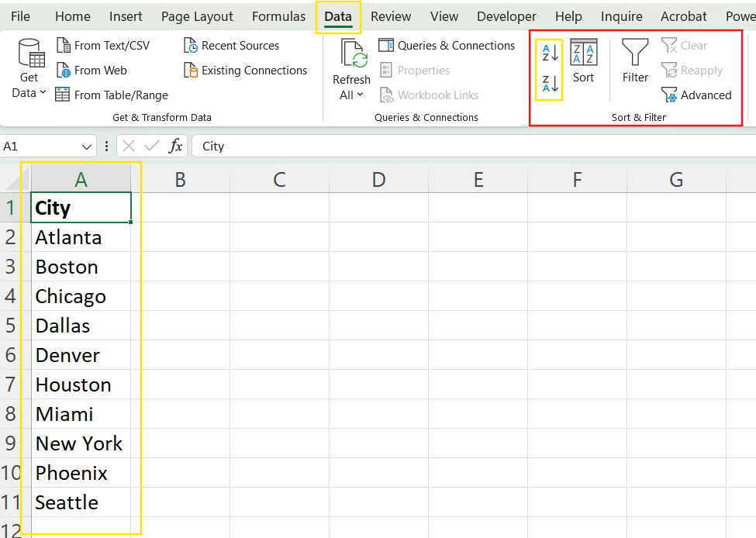Screen dimensions: 756x538
Task: Open Recent Sources
Action: click(231, 45)
